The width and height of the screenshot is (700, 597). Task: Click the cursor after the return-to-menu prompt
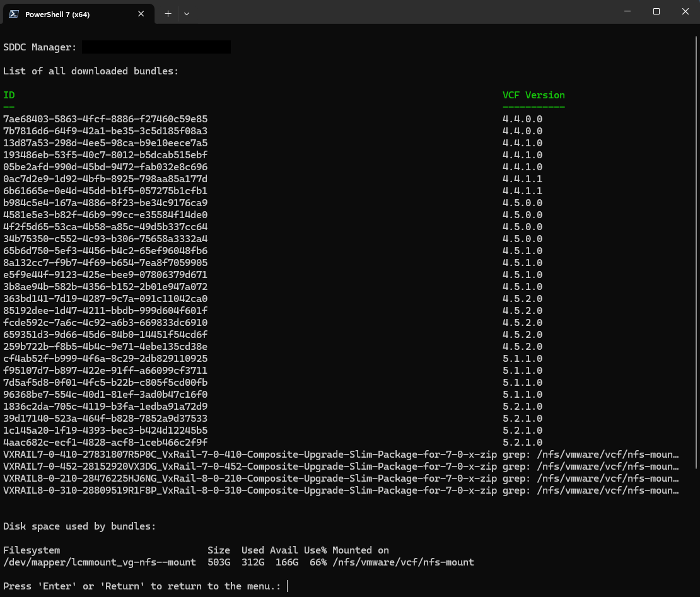287,586
